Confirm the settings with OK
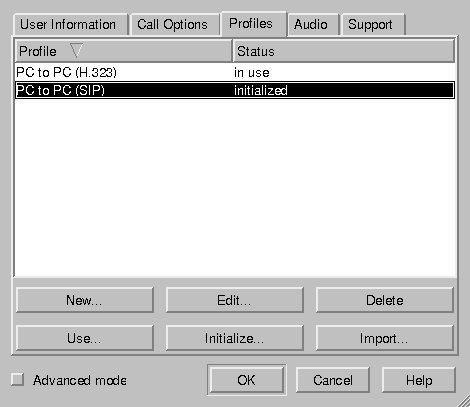This screenshot has height=407, width=470. pos(247,380)
